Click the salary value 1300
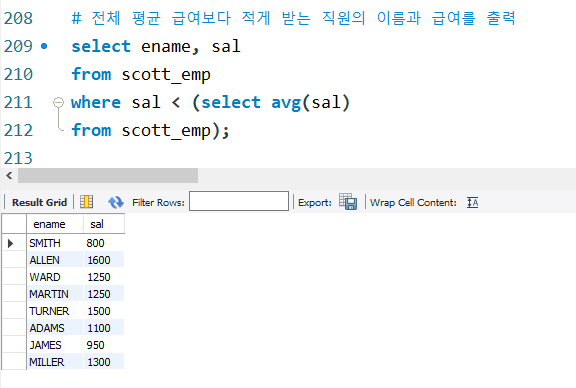This screenshot has height=388, width=576. [x=99, y=362]
